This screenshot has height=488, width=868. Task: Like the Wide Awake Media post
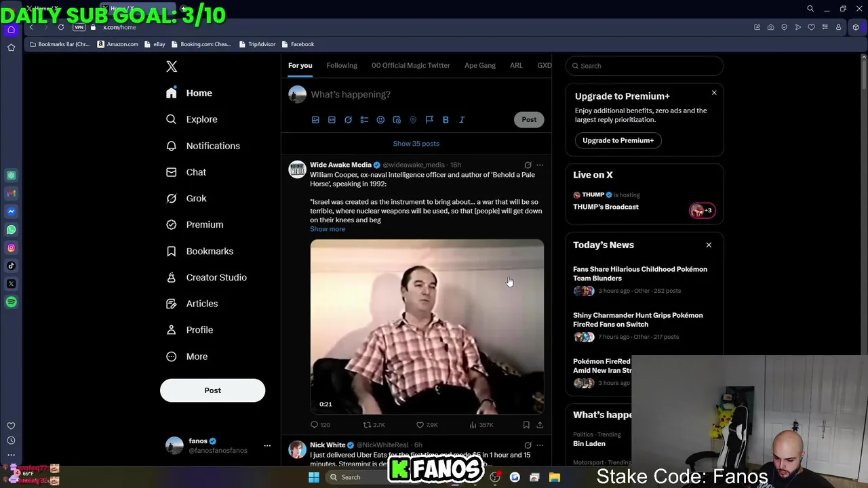[x=427, y=425]
